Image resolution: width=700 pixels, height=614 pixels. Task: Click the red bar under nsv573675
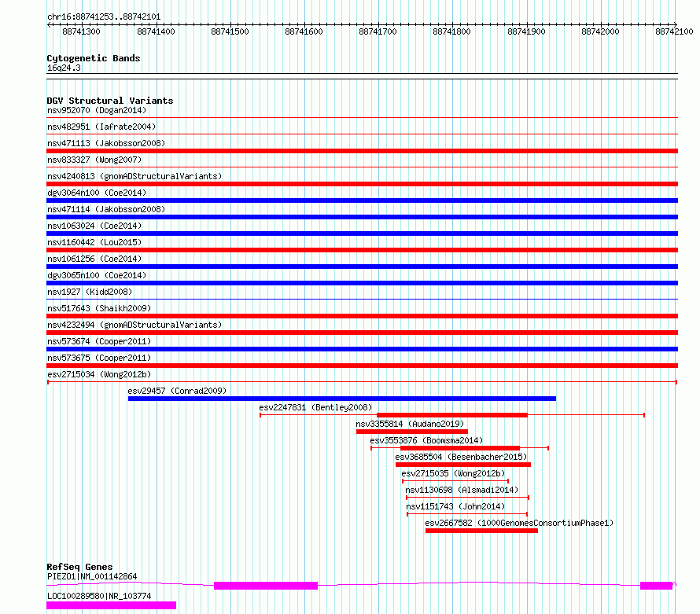tap(362, 366)
